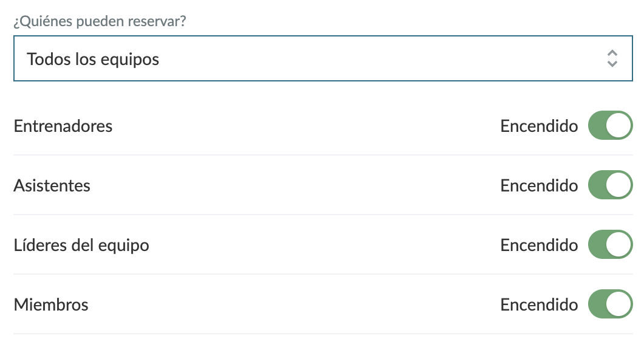Click the white knob on Entrenadores toggle
Viewport: 644px width, 344px height.
click(619, 126)
